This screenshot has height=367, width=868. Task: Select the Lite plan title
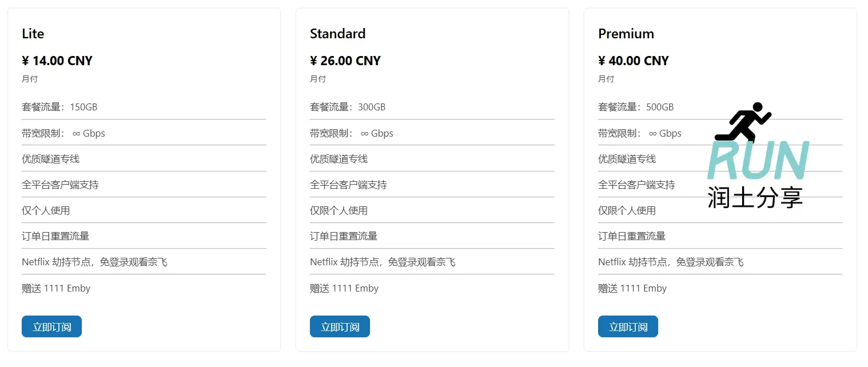tap(32, 34)
